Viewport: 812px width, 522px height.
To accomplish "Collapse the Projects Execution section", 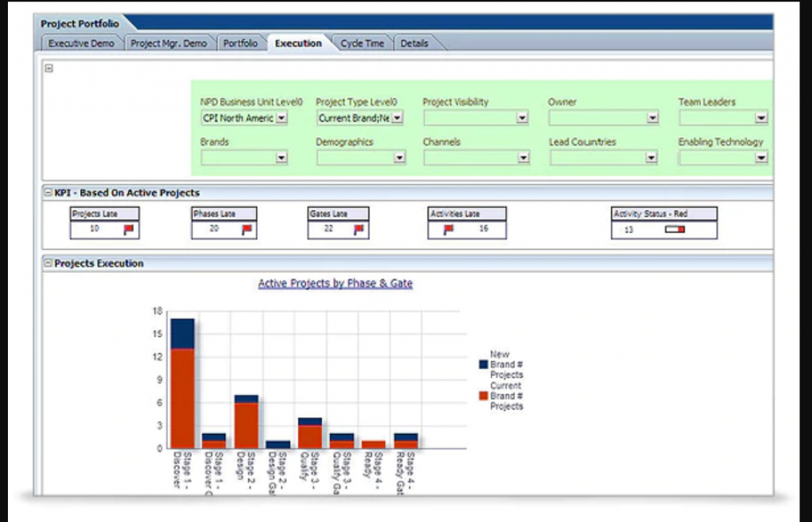I will coord(49,263).
